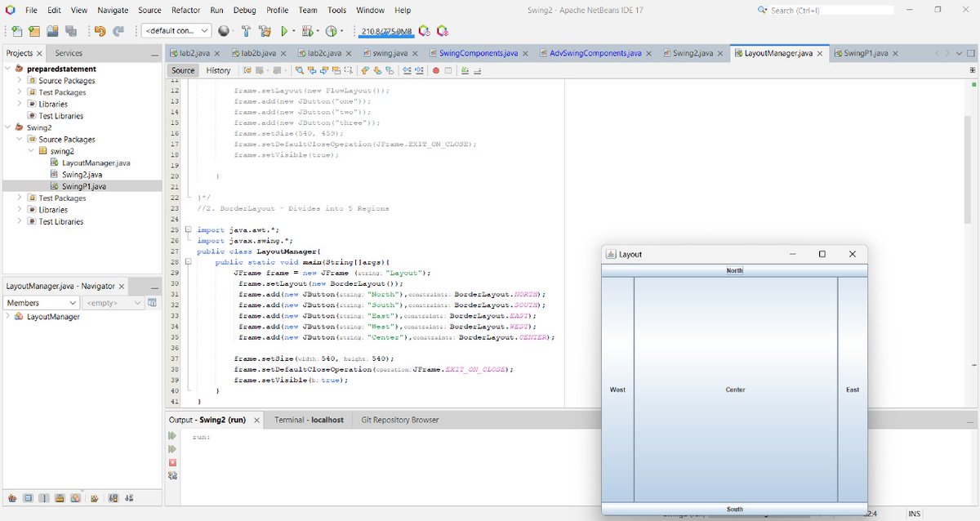Screen dimensions: 980x521
Task: Click the Save All toolbar icon
Action: [x=71, y=31]
